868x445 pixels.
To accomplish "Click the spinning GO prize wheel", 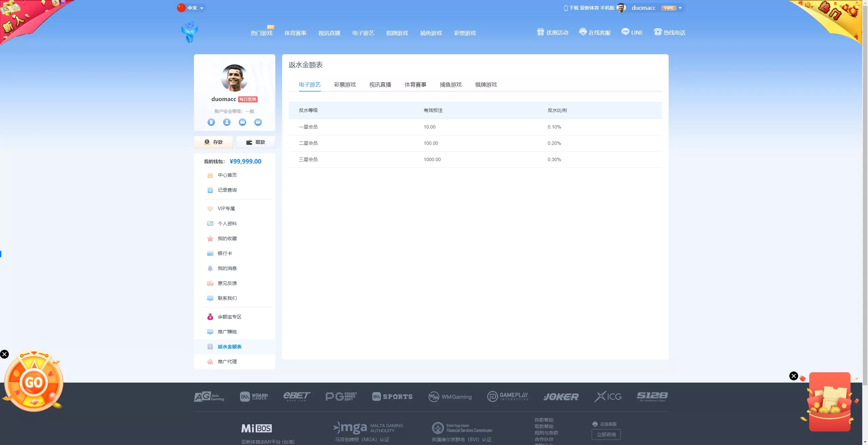I will click(x=33, y=381).
